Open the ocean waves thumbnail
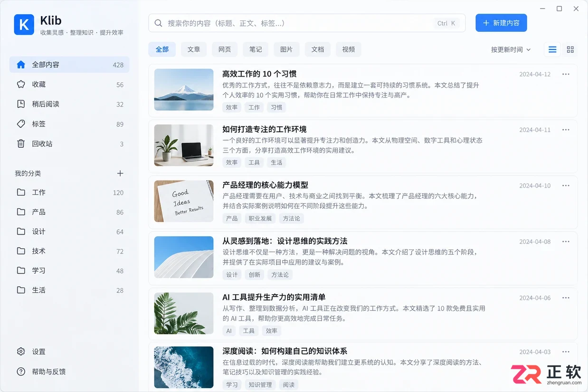Viewport: 588px width, 392px height. 184,367
